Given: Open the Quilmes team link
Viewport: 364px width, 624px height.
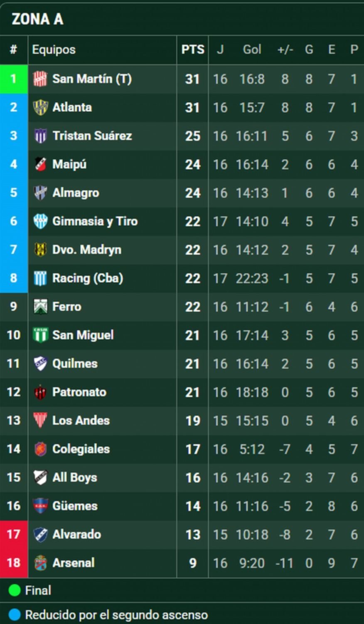Looking at the screenshot, I should 75,364.
